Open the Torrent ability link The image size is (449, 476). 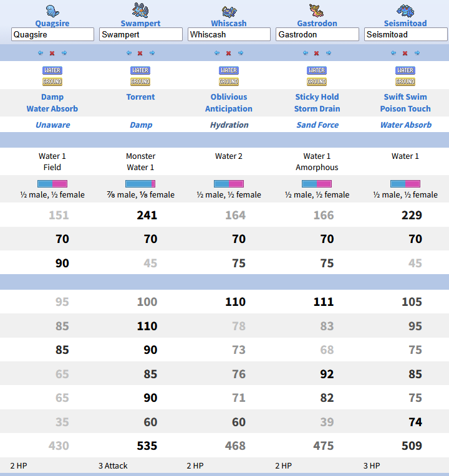pyautogui.click(x=140, y=97)
